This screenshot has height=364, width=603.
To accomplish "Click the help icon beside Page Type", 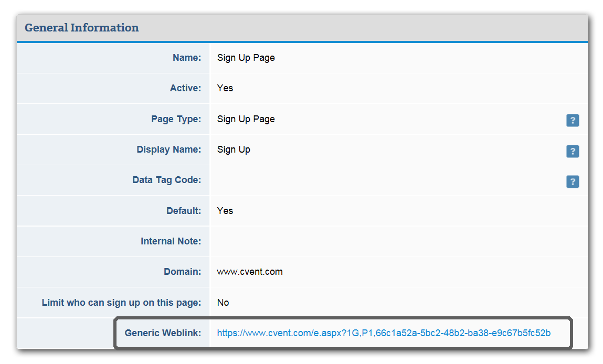I will point(573,120).
